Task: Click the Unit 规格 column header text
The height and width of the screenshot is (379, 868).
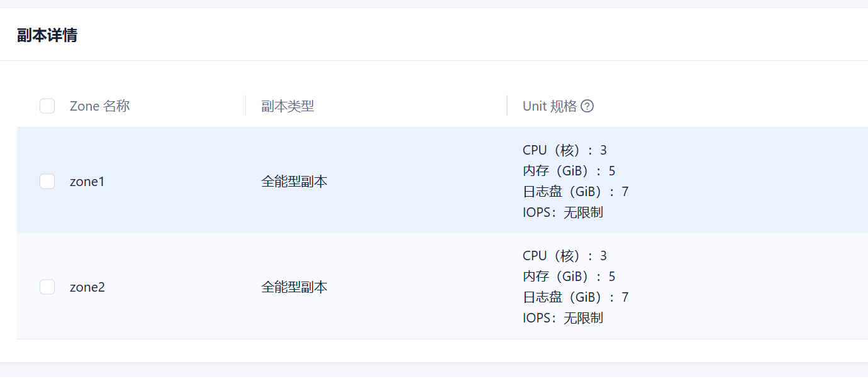Action: click(x=549, y=106)
